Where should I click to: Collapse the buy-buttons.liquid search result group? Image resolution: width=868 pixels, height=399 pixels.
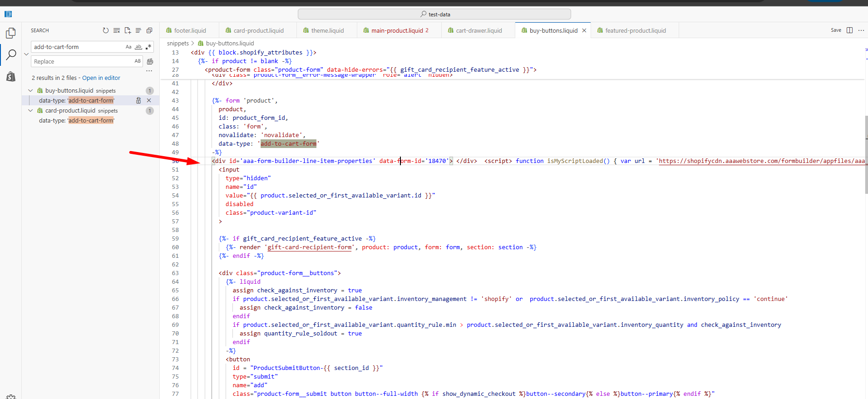30,91
